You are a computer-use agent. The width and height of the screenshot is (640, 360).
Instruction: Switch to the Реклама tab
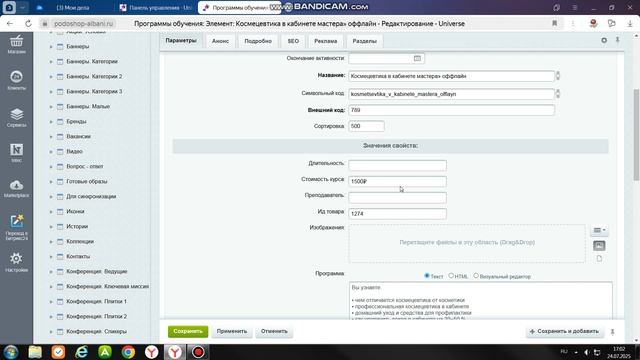click(326, 41)
